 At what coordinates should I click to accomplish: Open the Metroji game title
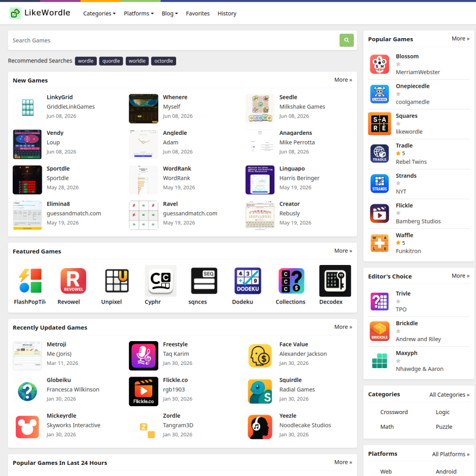coord(56,344)
